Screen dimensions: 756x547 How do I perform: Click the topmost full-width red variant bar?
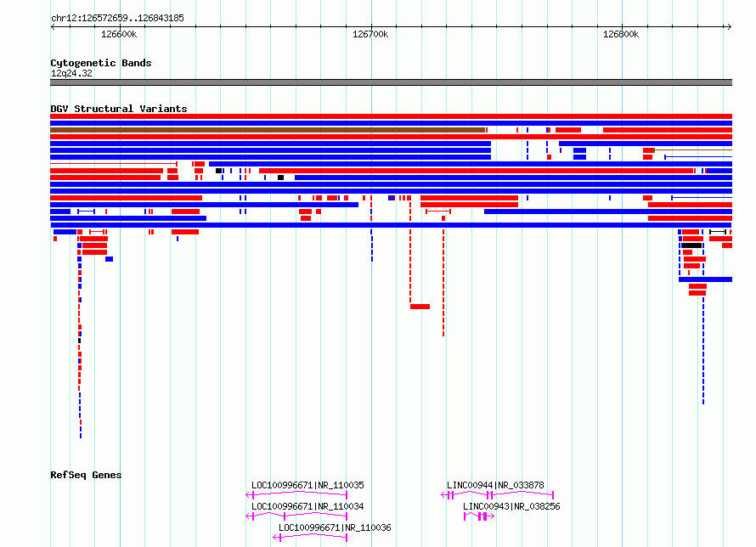(x=391, y=116)
